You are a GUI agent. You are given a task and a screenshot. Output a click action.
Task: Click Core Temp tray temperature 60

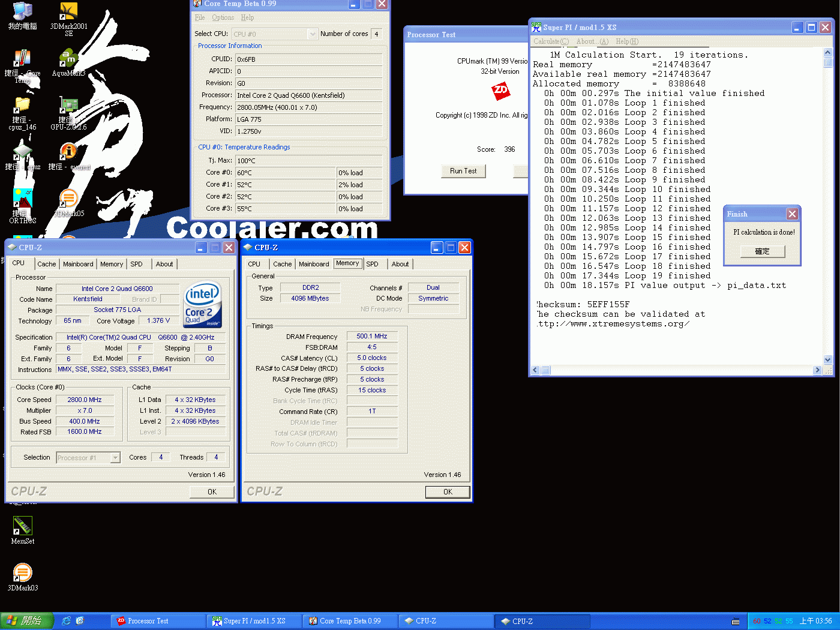[757, 621]
